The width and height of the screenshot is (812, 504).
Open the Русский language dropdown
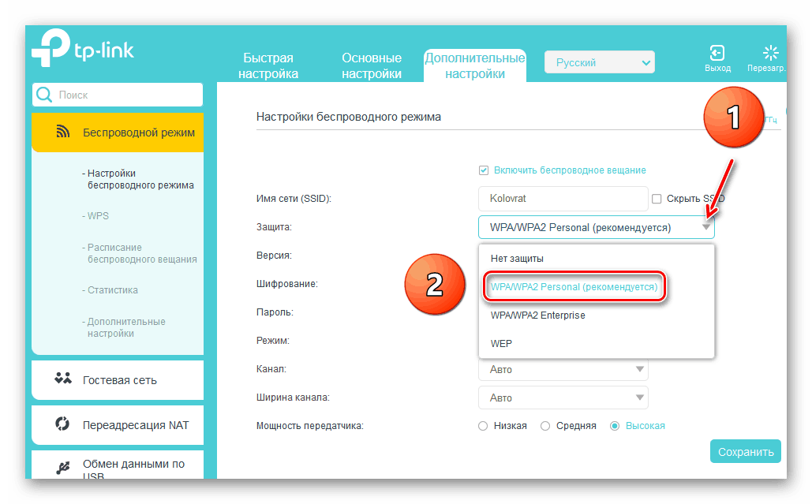click(600, 63)
